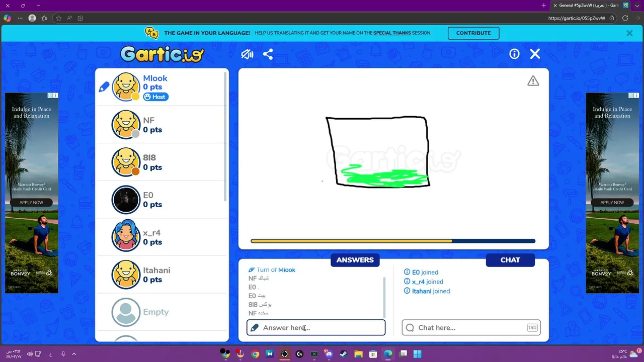Open the Windows Start menu
This screenshot has width=644, height=362.
(x=417, y=354)
